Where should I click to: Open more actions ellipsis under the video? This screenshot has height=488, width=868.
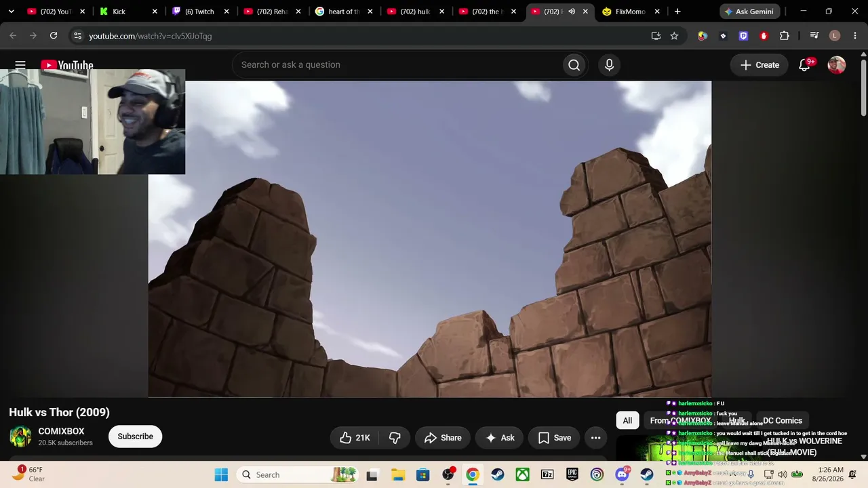595,438
